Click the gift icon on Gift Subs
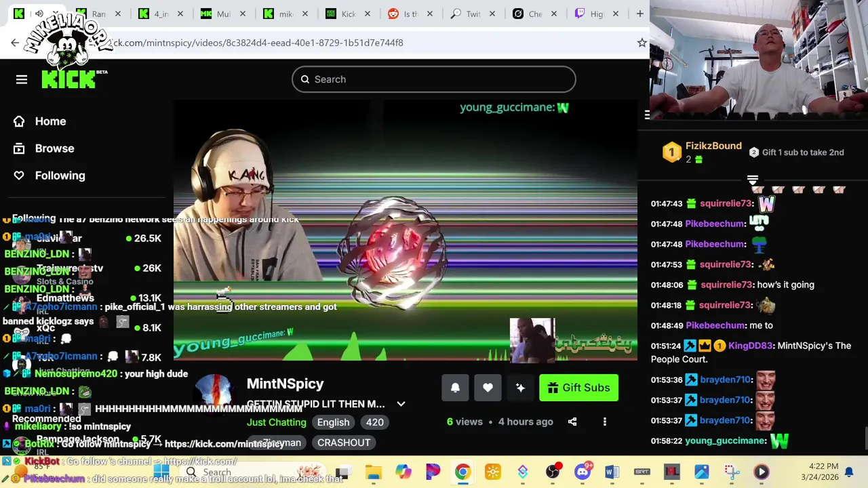The width and height of the screenshot is (868, 488). click(x=553, y=388)
